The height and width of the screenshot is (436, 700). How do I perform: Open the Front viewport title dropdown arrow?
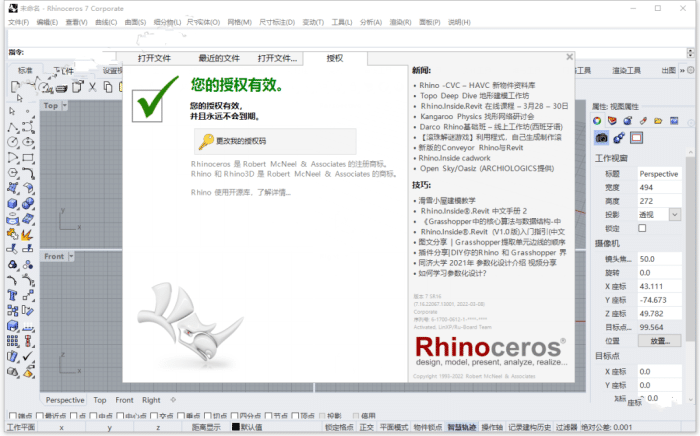[x=71, y=256]
